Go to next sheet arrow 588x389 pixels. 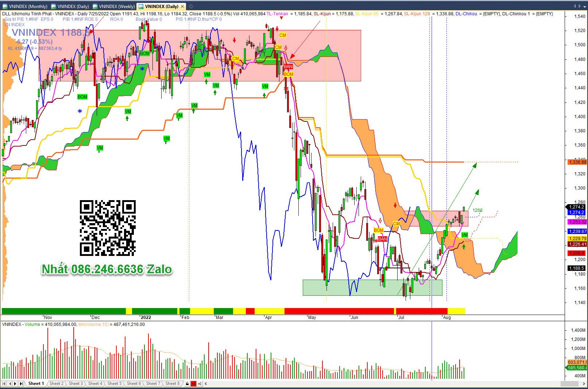15,384
